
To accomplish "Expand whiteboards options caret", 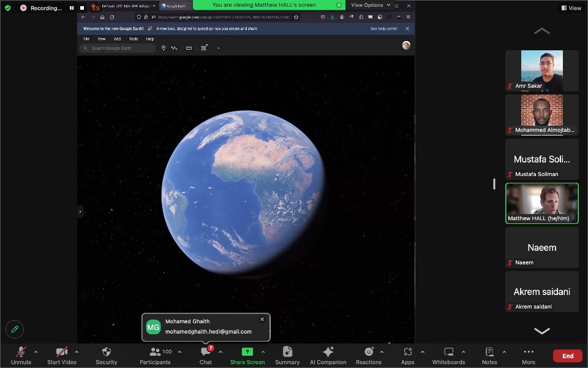I will tap(463, 352).
